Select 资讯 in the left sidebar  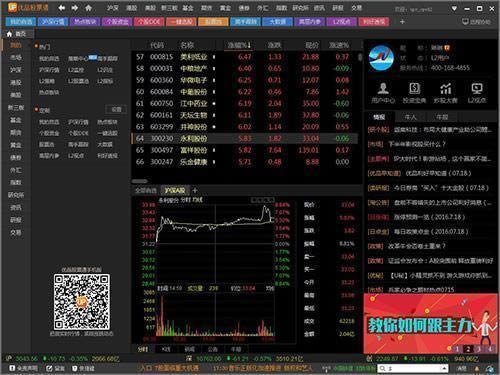(x=16, y=207)
